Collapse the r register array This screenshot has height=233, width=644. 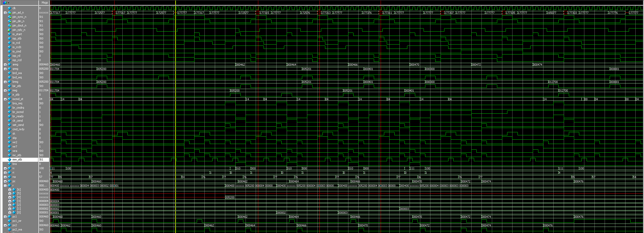click(x=5, y=186)
